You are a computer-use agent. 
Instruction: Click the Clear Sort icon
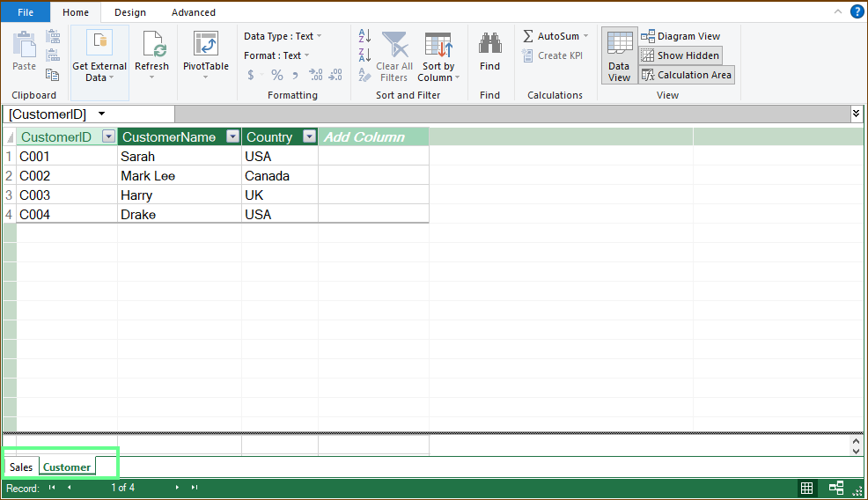[x=364, y=74]
